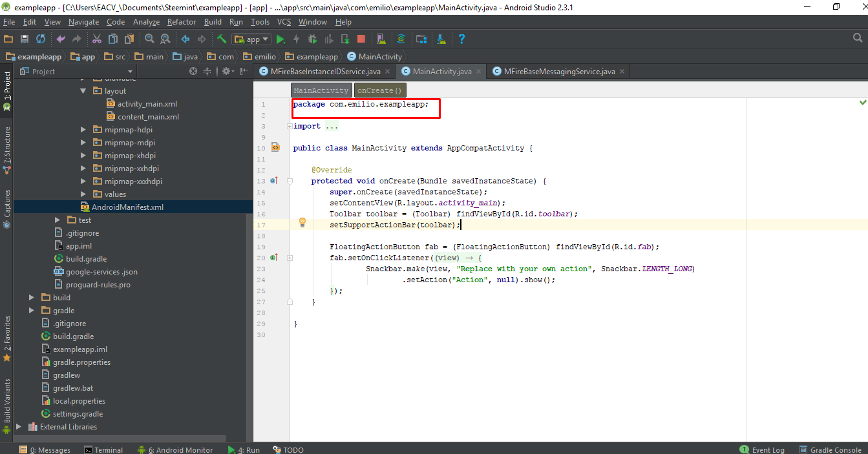
Task: Open the Build menu
Action: click(x=213, y=21)
